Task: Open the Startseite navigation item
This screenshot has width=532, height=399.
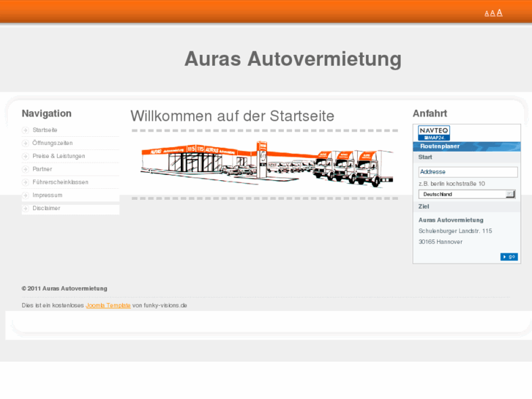Action: click(45, 130)
